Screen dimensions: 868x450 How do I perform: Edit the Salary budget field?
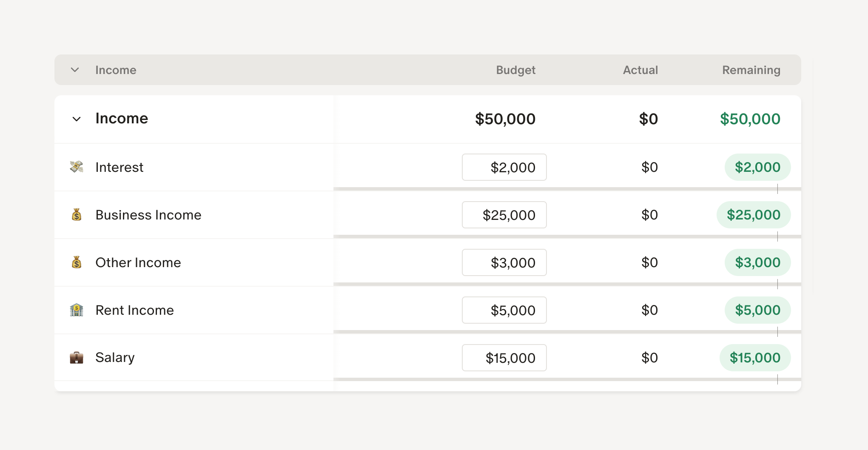[504, 358]
